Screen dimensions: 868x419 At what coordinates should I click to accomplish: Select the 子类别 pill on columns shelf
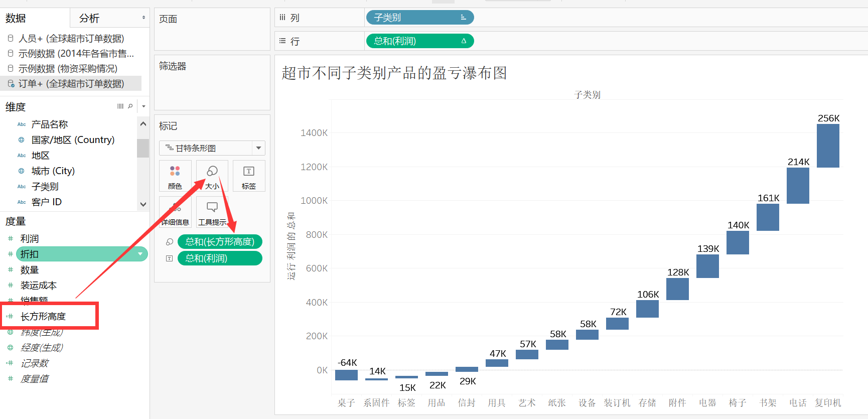click(420, 18)
